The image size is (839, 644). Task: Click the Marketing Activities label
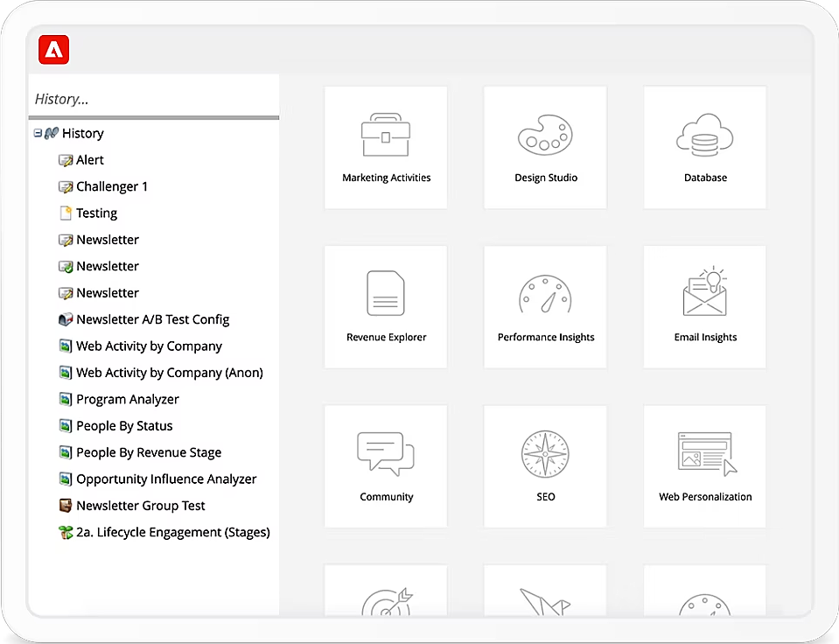tap(387, 178)
